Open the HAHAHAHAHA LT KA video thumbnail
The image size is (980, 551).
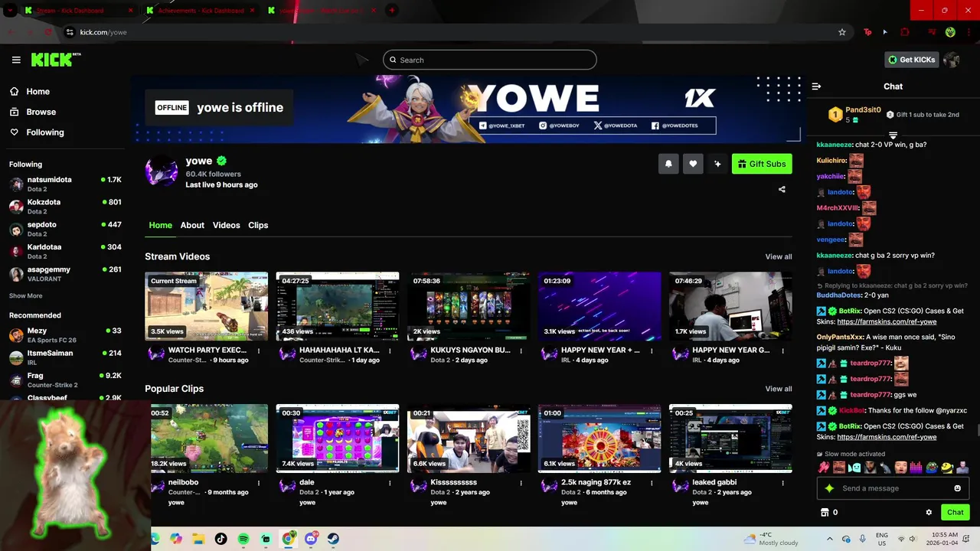pos(338,306)
